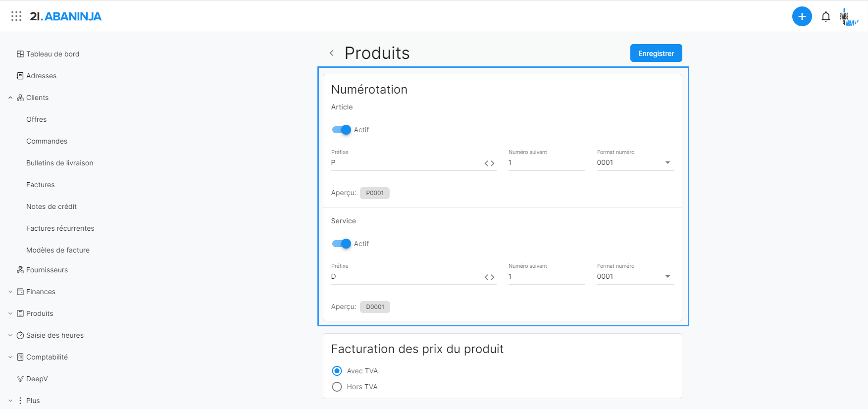868x409 pixels.
Task: Open Article Format numéro dropdown
Action: (635, 163)
